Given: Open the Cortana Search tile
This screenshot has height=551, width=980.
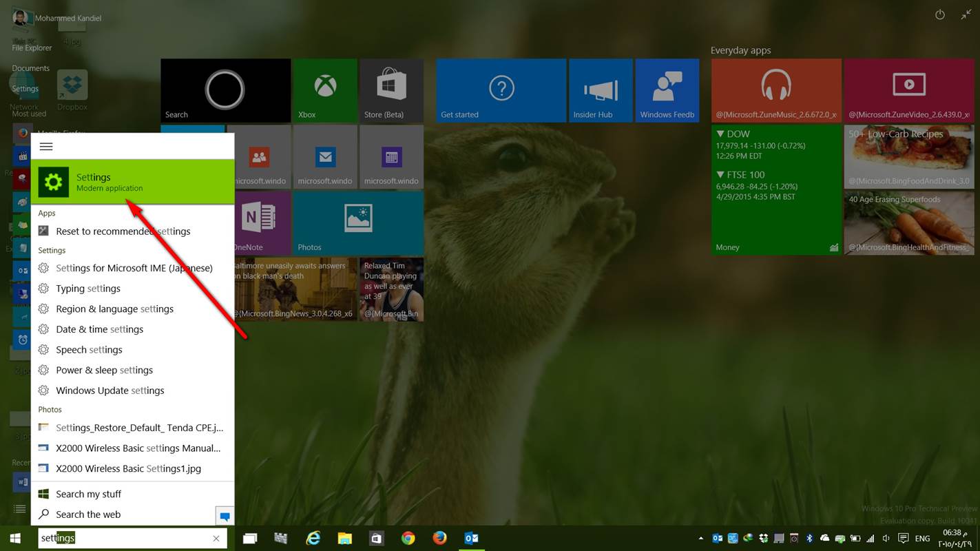Looking at the screenshot, I should 226,90.
